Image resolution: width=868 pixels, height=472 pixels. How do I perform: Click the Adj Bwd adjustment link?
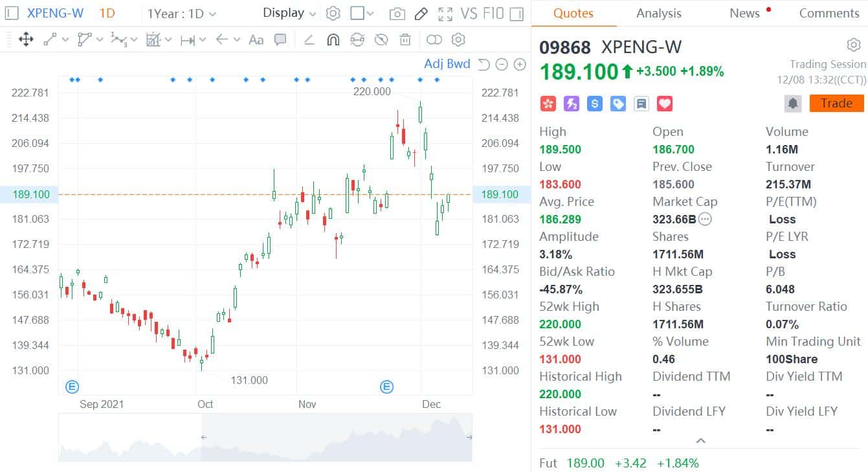tap(447, 63)
